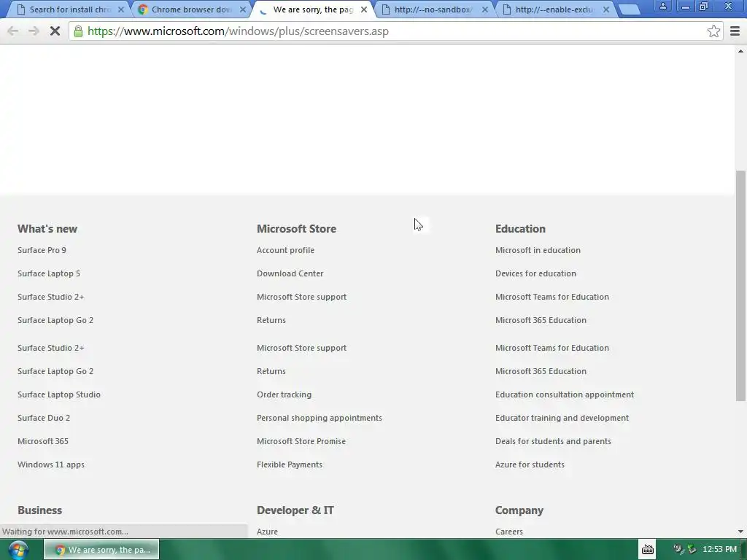Screen dimensions: 747x560
Task: Open the Azure link under Developer & IT
Action: click(x=267, y=532)
